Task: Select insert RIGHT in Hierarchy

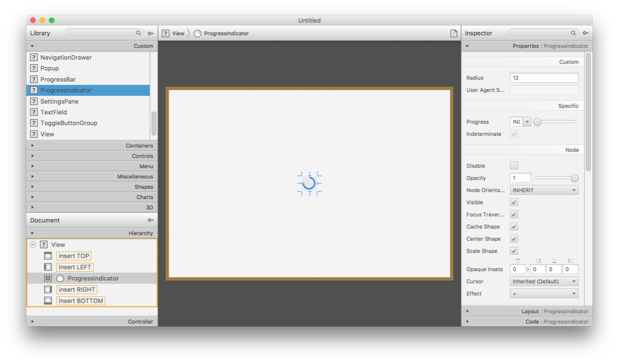Action: (77, 289)
